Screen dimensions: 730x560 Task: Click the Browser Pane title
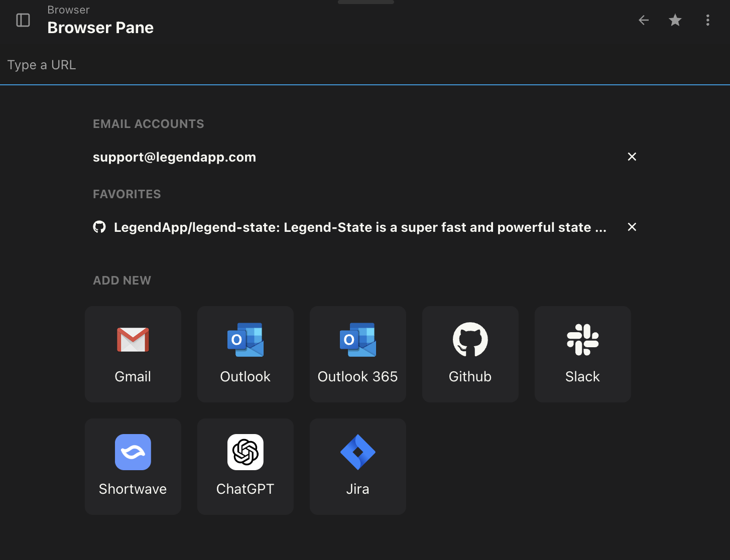tap(100, 28)
